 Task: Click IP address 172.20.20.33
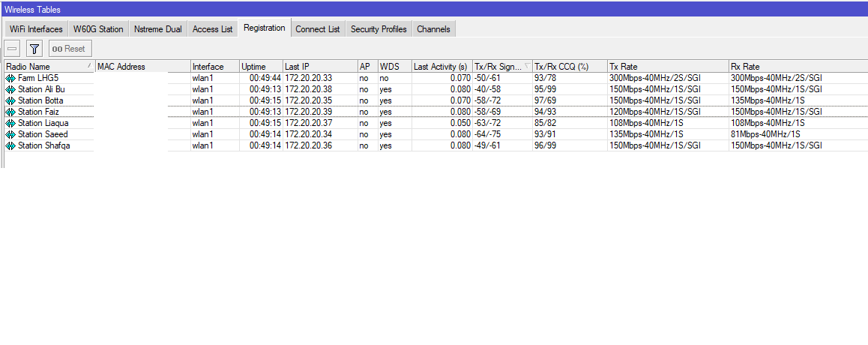308,78
